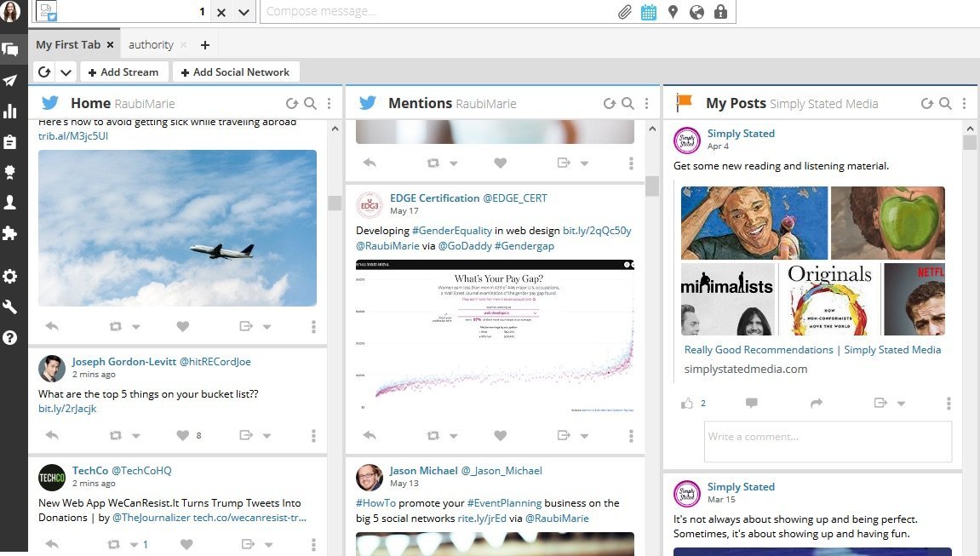The height and width of the screenshot is (556, 980).
Task: Open Contacts person sidebar icon
Action: click(10, 203)
